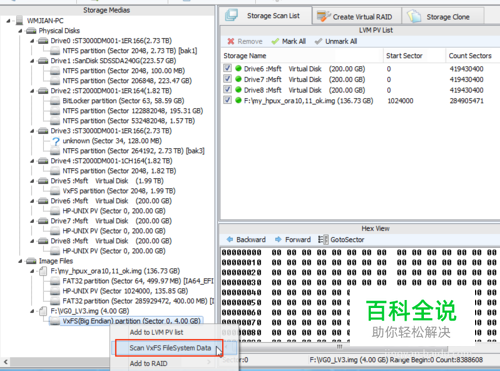500x371 pixels.
Task: Click the Storage Scan List tab icon
Action: pyautogui.click(x=231, y=15)
